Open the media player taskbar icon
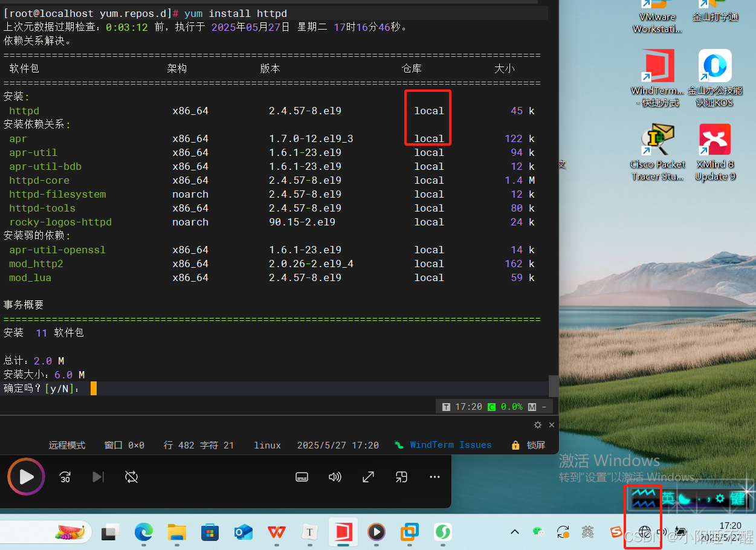Screen dimensions: 756x550 click(376, 532)
